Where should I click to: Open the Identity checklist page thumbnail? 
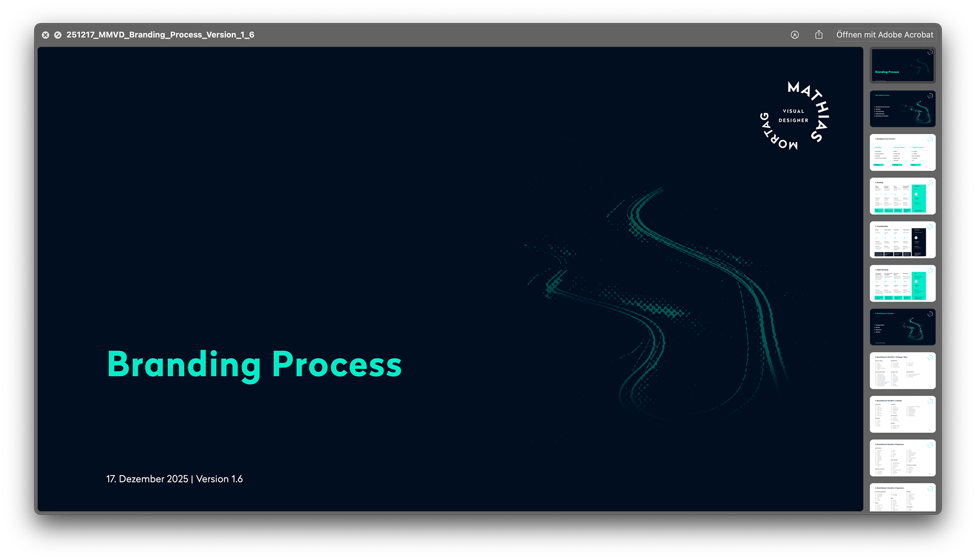coord(902,414)
